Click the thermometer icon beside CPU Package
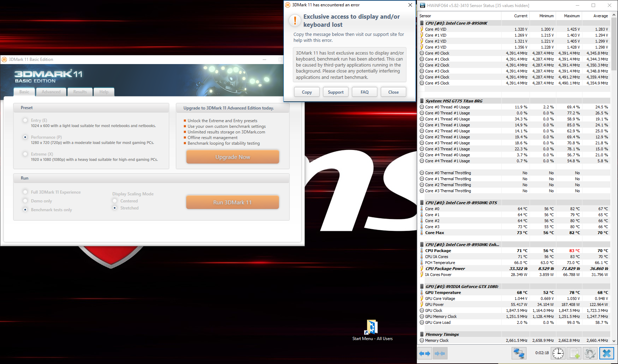Image resolution: width=618 pixels, height=364 pixels. [x=422, y=251]
